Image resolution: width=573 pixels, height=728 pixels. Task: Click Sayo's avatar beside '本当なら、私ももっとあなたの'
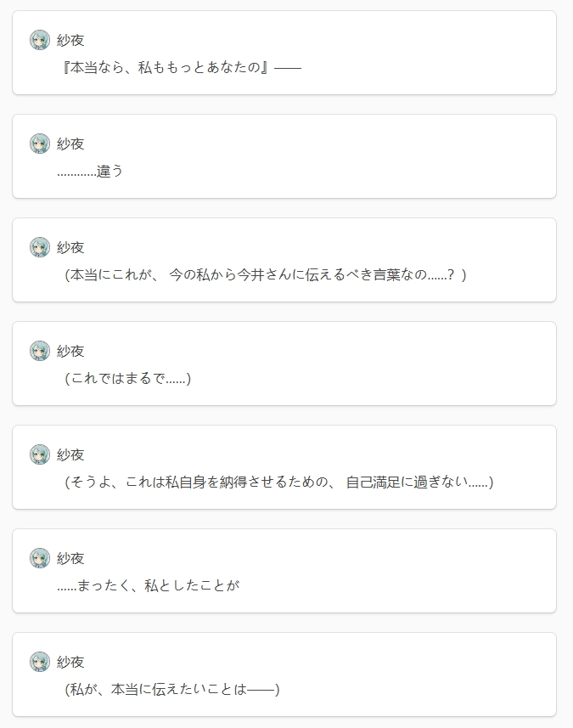coord(40,40)
